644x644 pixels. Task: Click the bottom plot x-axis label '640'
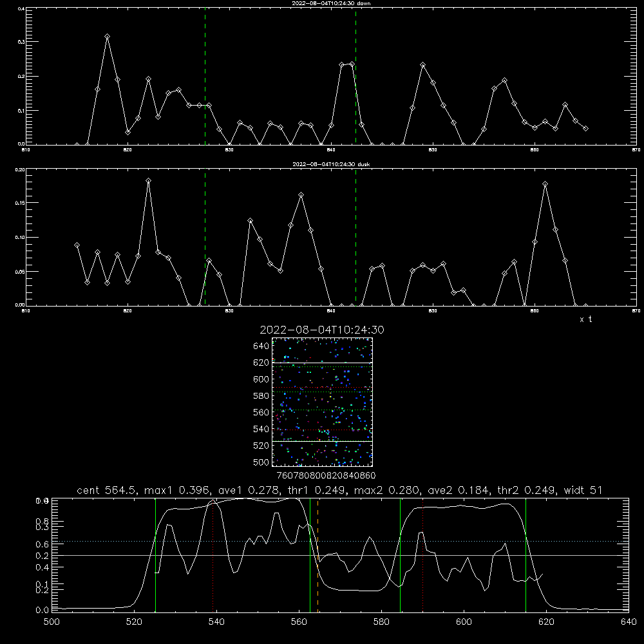click(629, 622)
